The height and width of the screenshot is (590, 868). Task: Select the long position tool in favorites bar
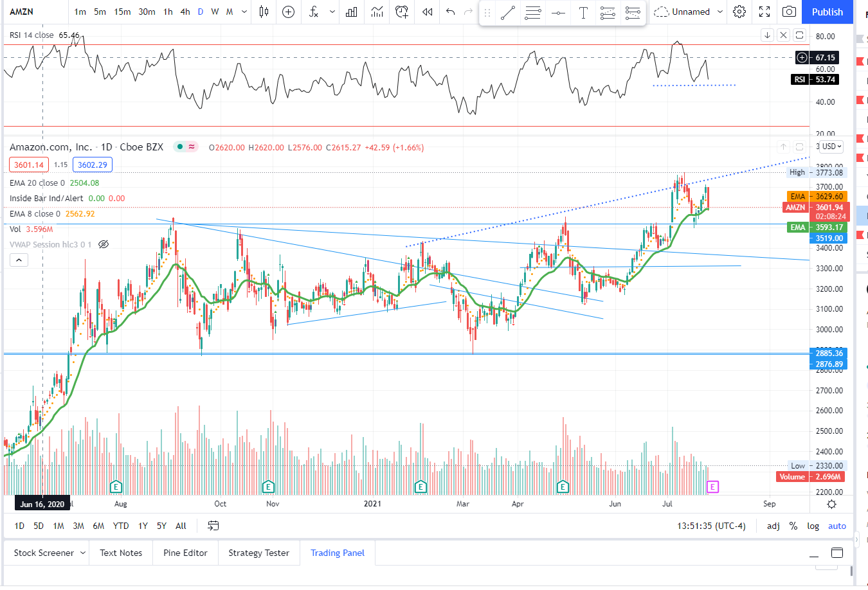click(x=608, y=13)
